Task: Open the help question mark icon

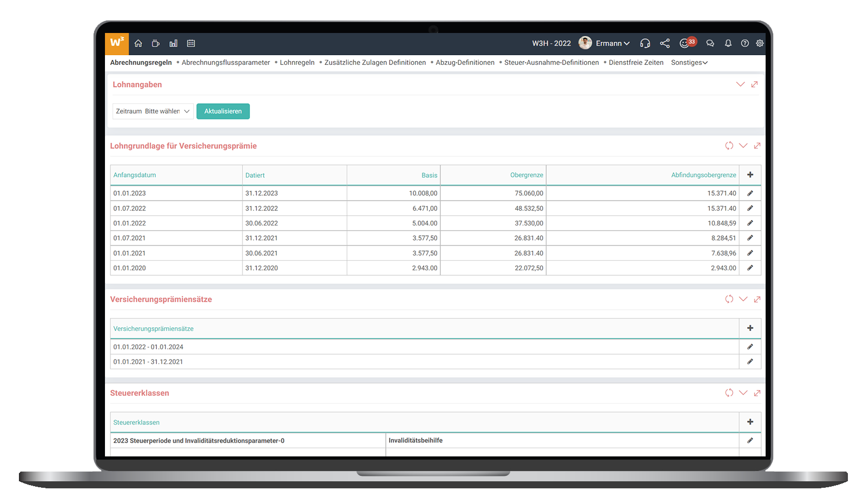Action: pos(745,43)
